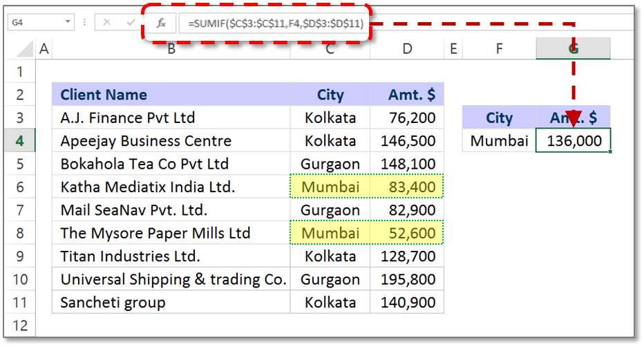Select cell The Mysore Paper Mills Ltd
The width and height of the screenshot is (644, 347).
pyautogui.click(x=171, y=233)
